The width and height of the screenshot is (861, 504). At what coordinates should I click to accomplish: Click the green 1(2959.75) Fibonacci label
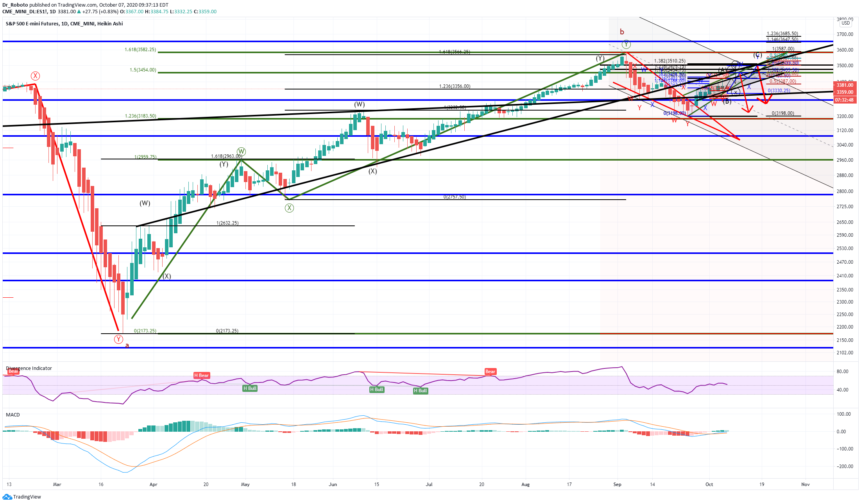tap(145, 157)
